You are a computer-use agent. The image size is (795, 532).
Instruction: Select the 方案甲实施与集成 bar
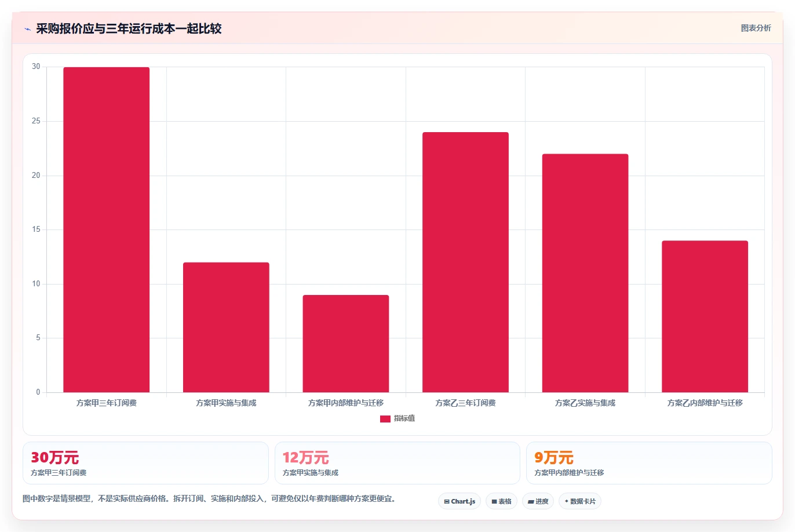point(226,327)
